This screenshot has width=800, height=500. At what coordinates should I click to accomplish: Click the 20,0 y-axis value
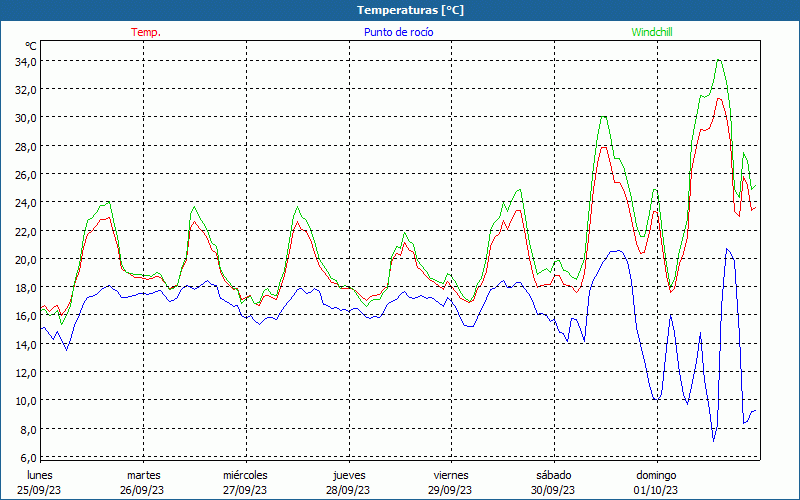coord(26,259)
